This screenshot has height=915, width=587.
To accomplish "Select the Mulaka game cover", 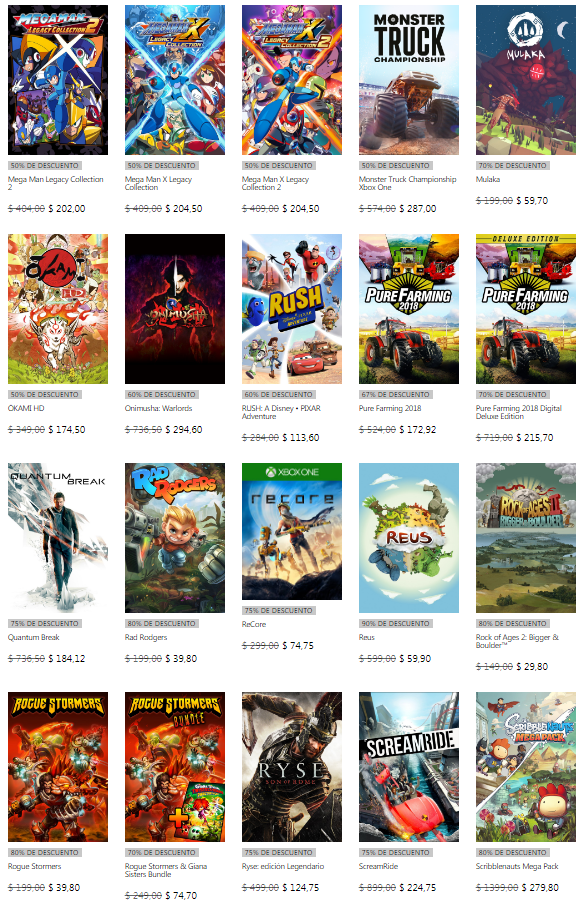I will pos(526,80).
